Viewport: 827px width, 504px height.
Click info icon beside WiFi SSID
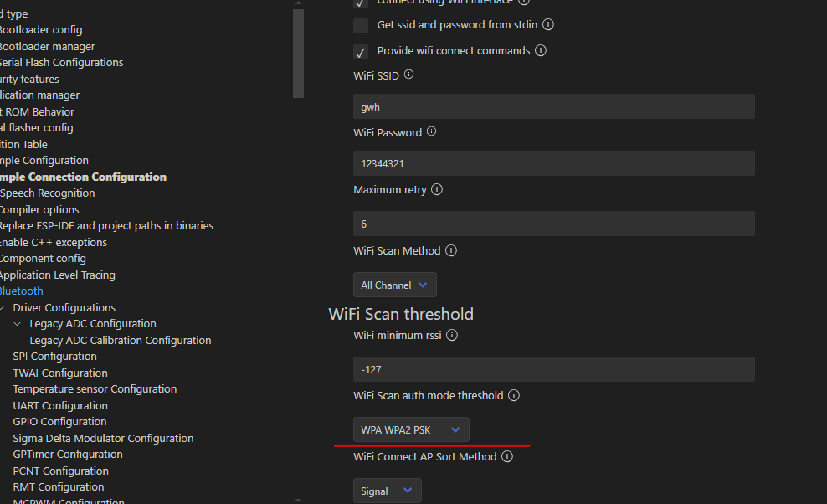click(x=408, y=75)
